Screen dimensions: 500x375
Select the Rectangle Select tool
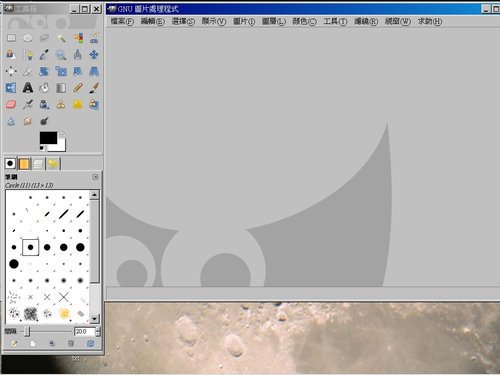click(11, 38)
